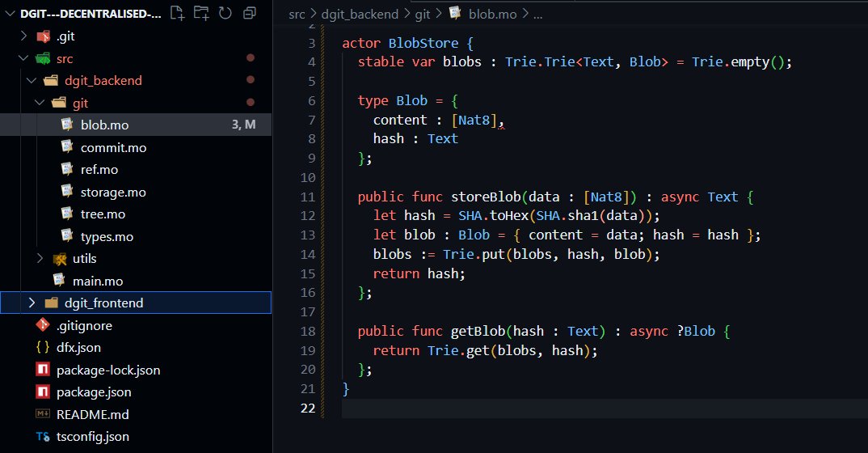868x453 pixels.
Task: Click the '3, M' status badge on blob.mo
Action: click(x=243, y=125)
